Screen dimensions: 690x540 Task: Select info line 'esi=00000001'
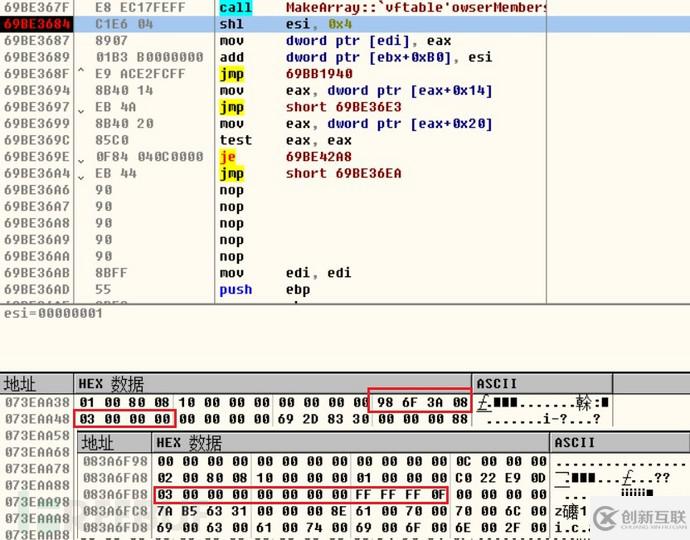click(53, 313)
